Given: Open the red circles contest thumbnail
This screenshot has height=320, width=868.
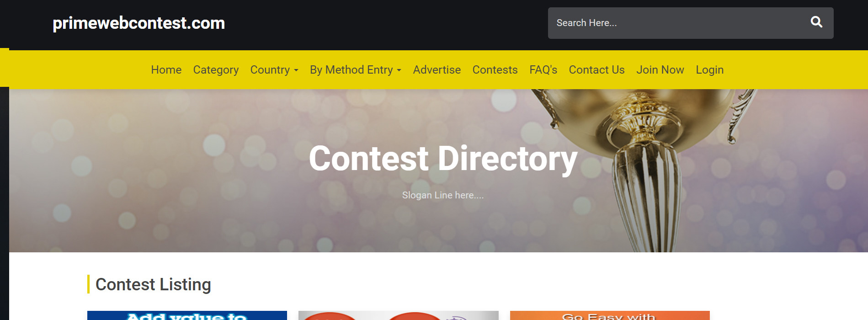Looking at the screenshot, I should point(399,315).
